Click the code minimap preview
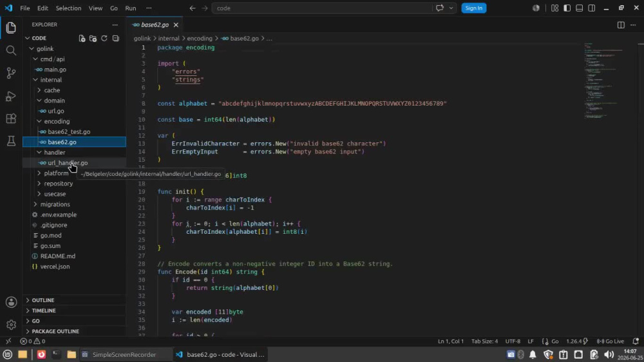This screenshot has height=362, width=644. click(x=604, y=80)
